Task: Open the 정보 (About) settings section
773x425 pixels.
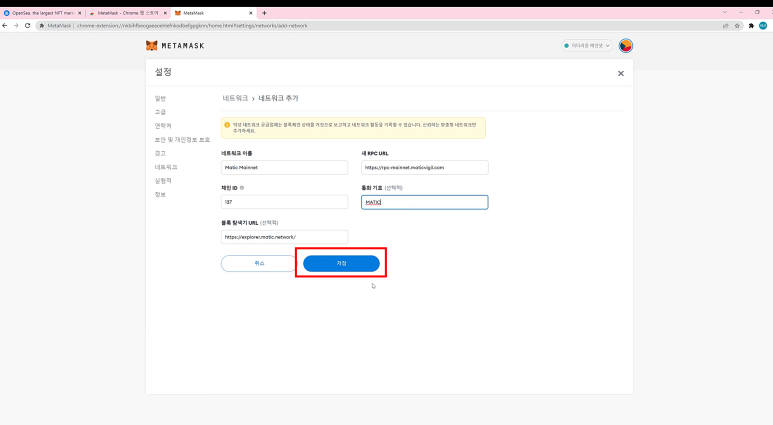Action: click(x=160, y=195)
